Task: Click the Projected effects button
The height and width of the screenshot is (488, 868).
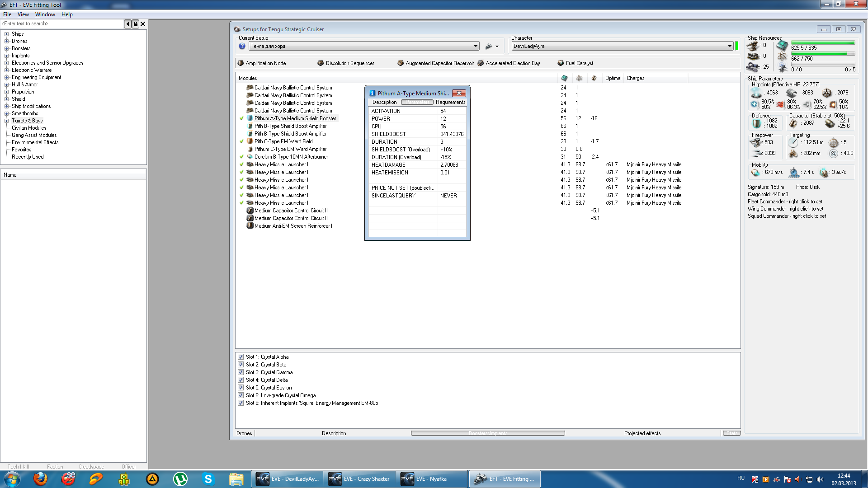Action: [x=642, y=433]
